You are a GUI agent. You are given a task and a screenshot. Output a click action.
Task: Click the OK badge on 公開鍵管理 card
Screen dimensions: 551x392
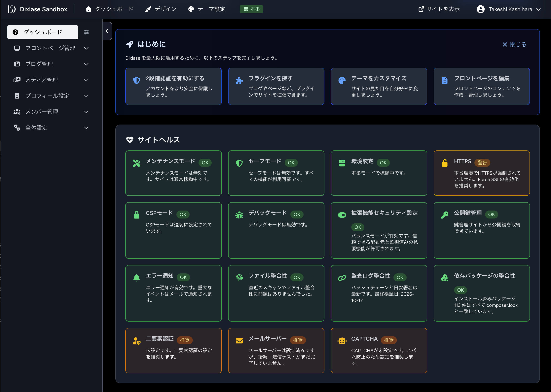(491, 214)
